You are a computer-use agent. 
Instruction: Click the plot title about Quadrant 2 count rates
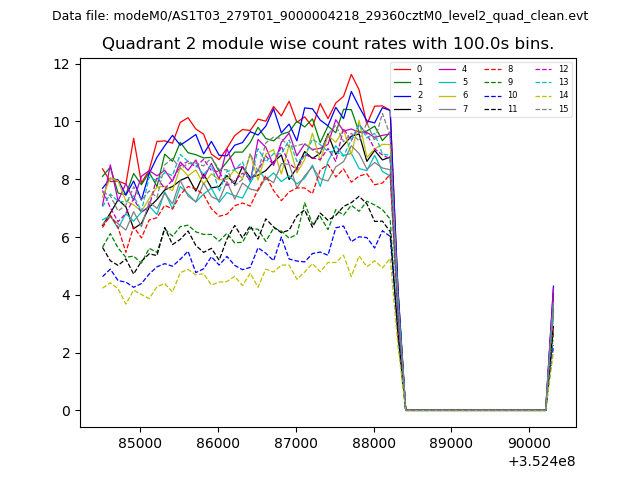(x=328, y=44)
